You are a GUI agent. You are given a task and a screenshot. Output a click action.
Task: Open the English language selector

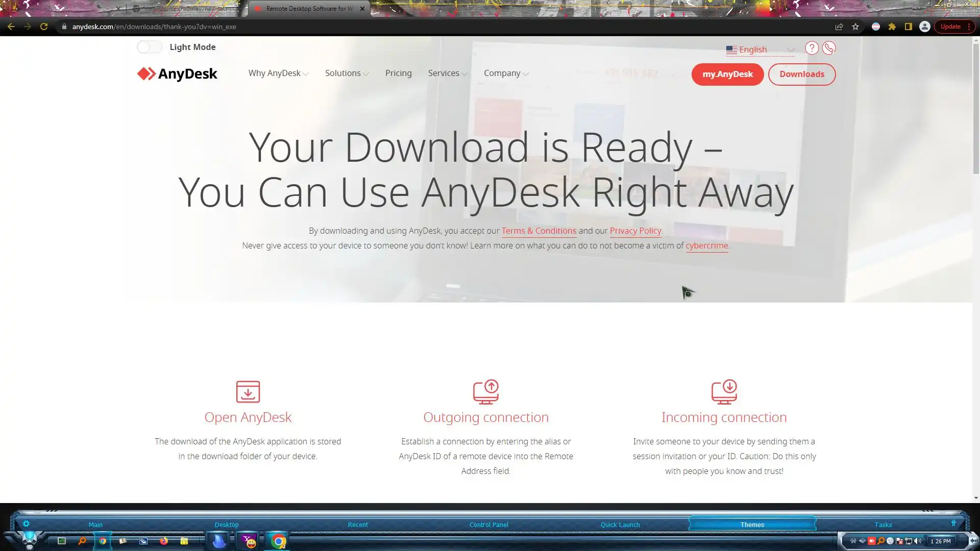coord(760,49)
